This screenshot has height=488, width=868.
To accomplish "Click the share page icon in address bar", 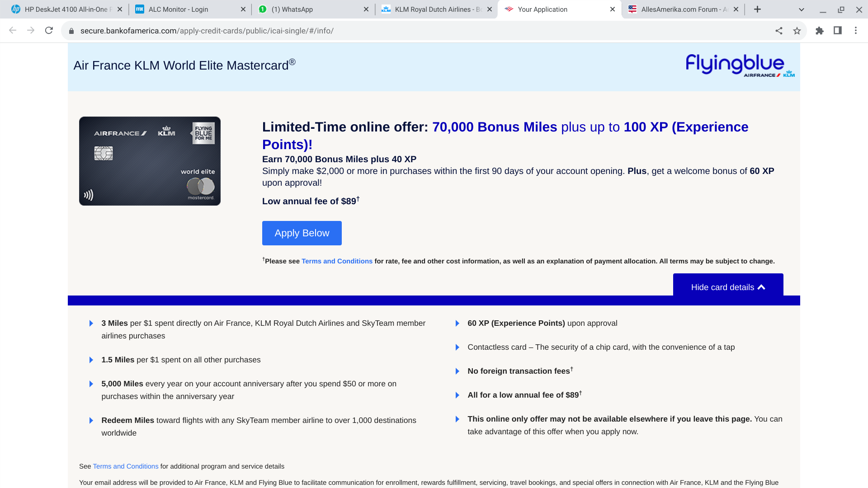I will pos(779,31).
